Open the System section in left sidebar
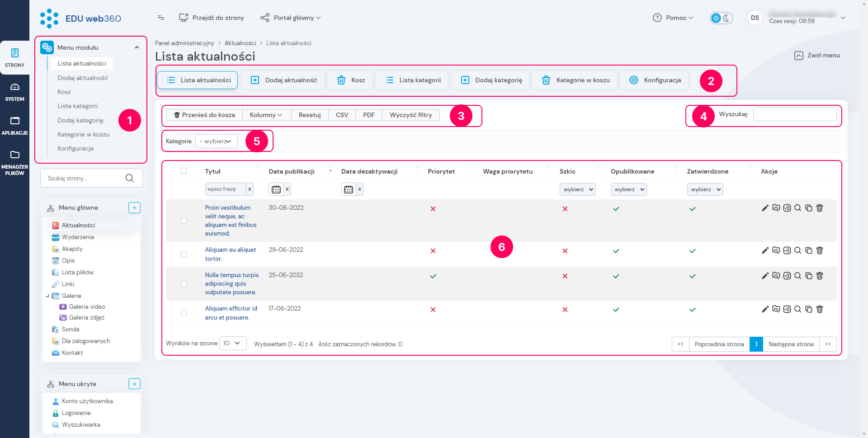Viewport: 868px width, 438px height. coord(14,92)
